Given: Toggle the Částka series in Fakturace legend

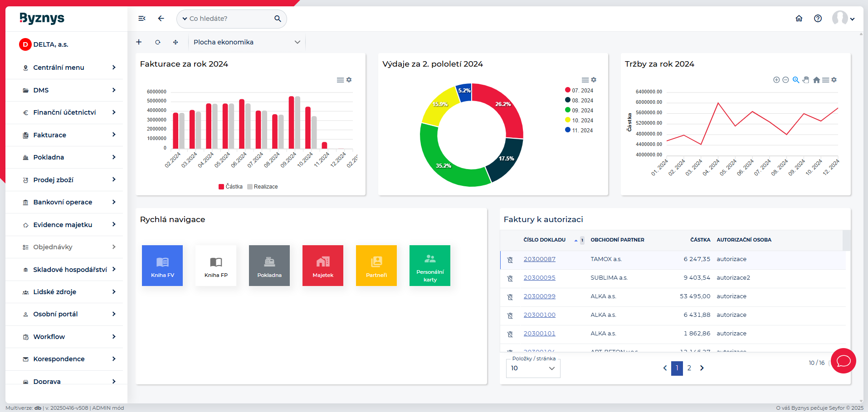Looking at the screenshot, I should click(x=231, y=187).
